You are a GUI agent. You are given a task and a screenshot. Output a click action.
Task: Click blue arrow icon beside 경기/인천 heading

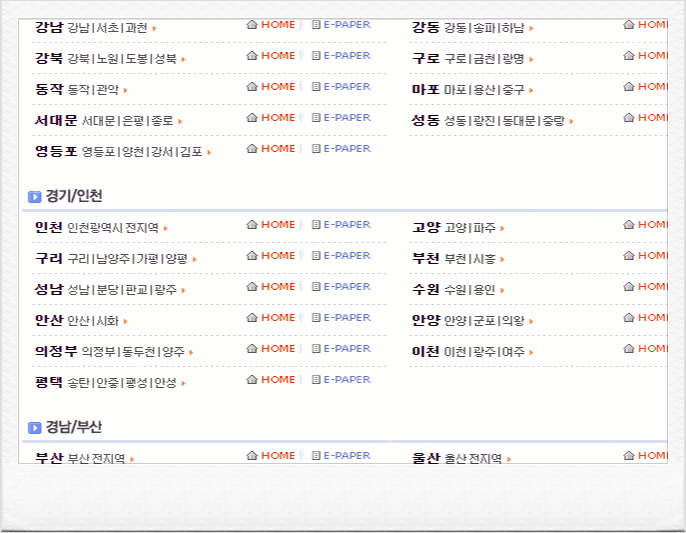[x=35, y=197]
